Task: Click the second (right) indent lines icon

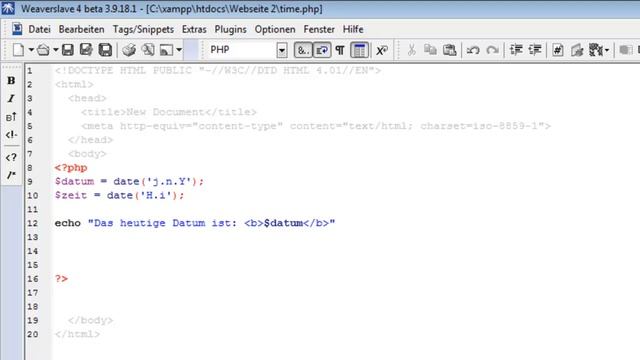Action: click(535, 50)
